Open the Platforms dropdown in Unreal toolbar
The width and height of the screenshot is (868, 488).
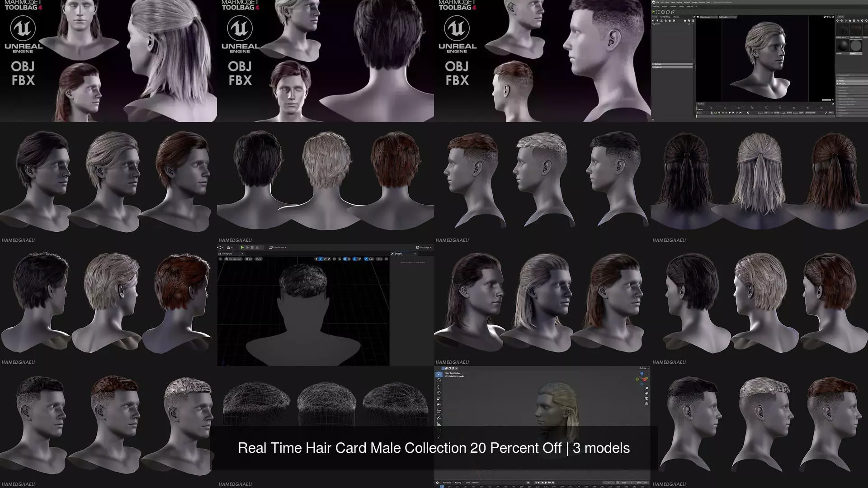(278, 247)
